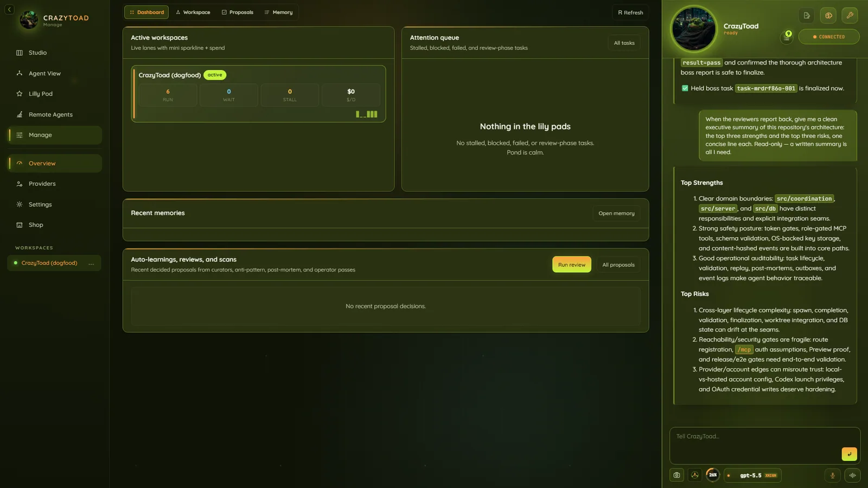Click the Studio icon in the sidebar
This screenshot has height=488, width=868.
click(20, 53)
